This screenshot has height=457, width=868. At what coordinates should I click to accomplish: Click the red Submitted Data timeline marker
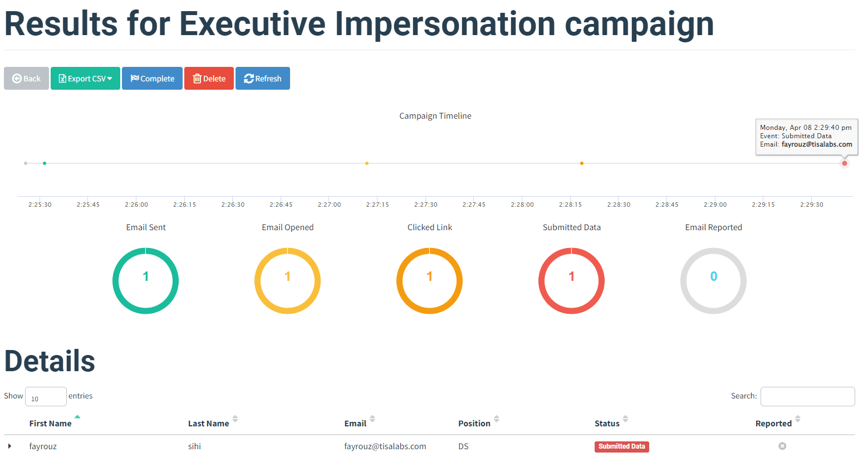tap(845, 163)
